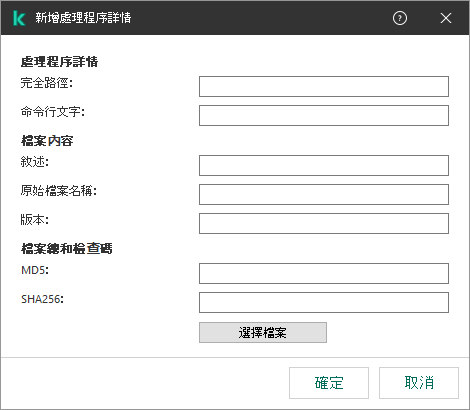Cancel the dialog using 取消
Viewport: 470px width, 410px height.
(419, 383)
